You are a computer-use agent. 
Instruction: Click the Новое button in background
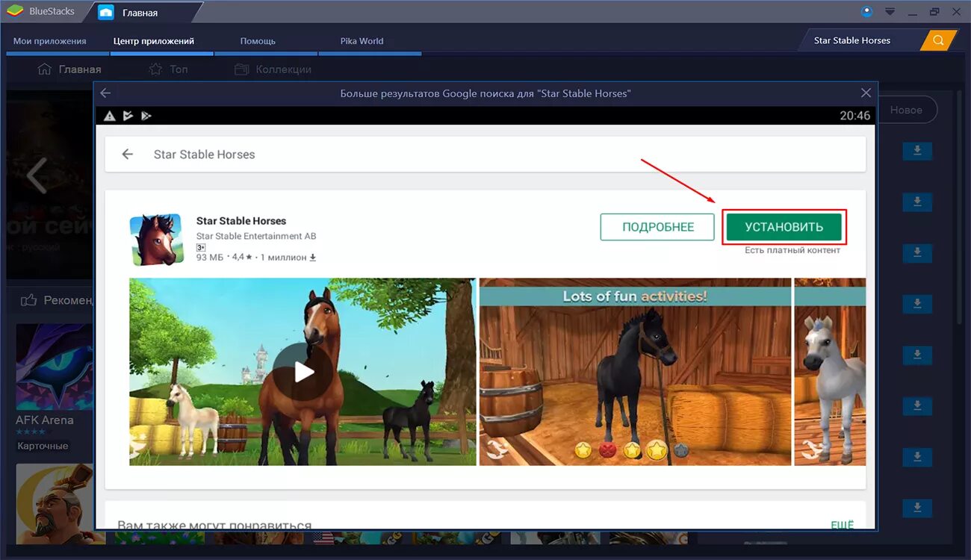click(x=906, y=110)
